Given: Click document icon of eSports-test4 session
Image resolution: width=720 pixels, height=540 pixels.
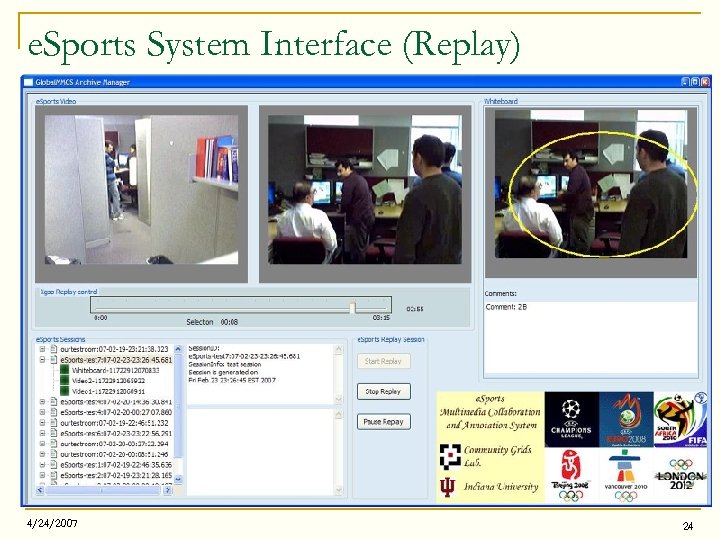Looking at the screenshot, I should (53, 412).
